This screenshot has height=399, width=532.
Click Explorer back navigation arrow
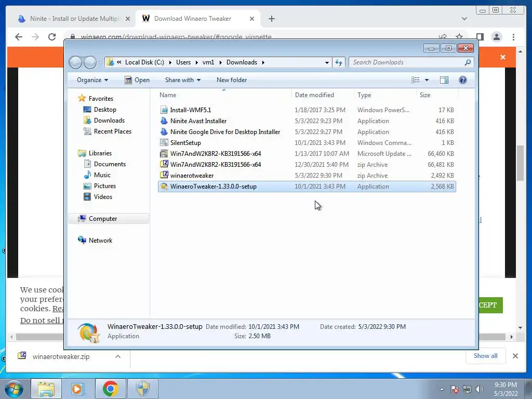pos(75,62)
